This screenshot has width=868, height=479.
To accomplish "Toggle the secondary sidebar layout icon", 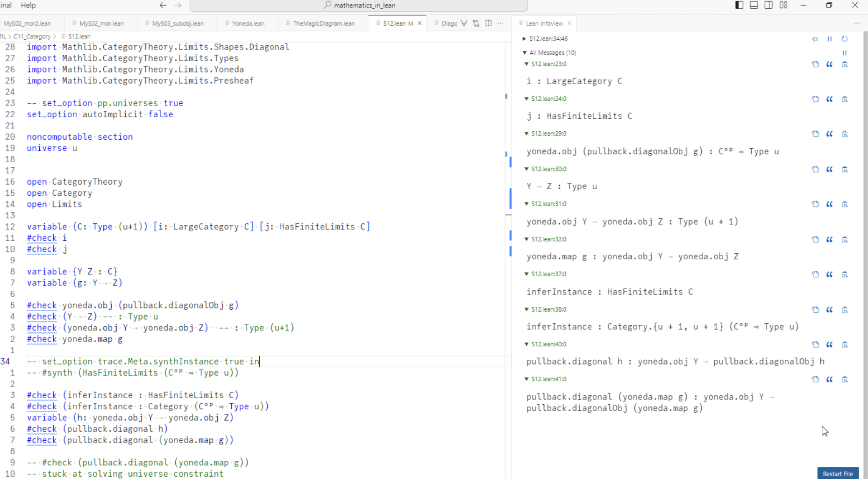I will click(768, 5).
